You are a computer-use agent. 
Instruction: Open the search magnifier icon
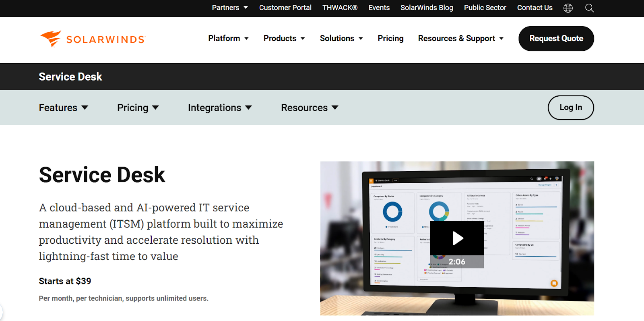(589, 8)
